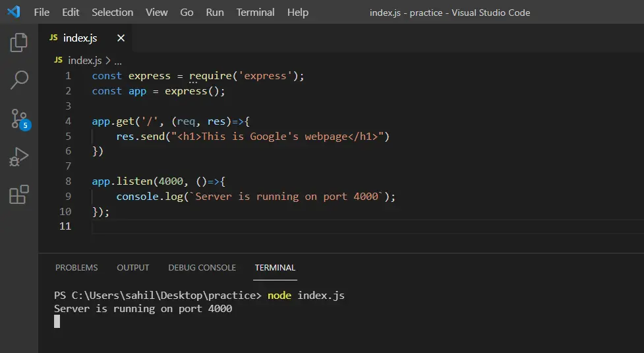Expand the breadcrumb ellipsis symbol list

pos(118,61)
